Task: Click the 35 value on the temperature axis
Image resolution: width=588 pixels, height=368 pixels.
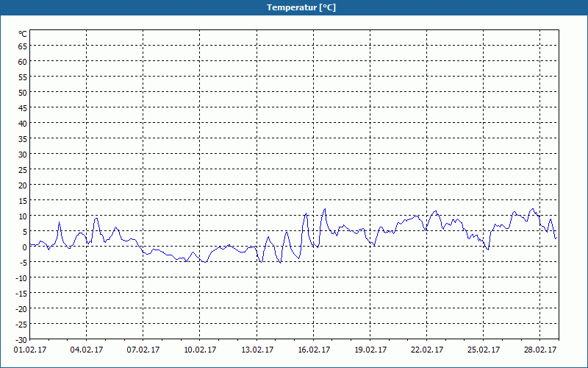Action: [23, 139]
